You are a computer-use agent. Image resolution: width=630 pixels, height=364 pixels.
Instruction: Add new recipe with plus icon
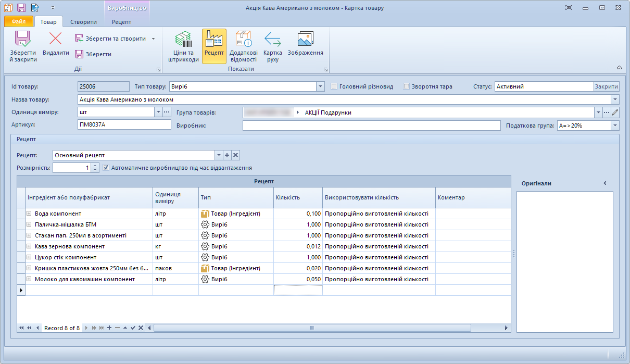tap(227, 155)
